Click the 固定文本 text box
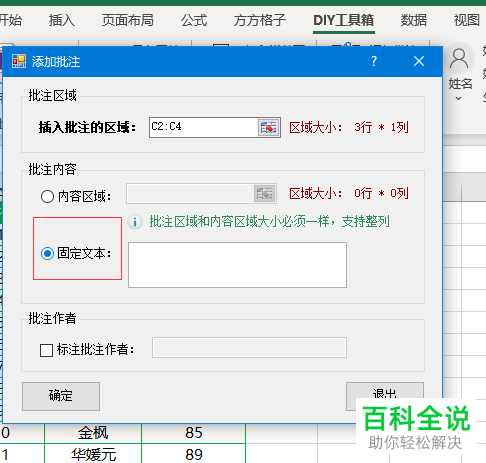Image resolution: width=486 pixels, height=463 pixels. click(x=237, y=265)
